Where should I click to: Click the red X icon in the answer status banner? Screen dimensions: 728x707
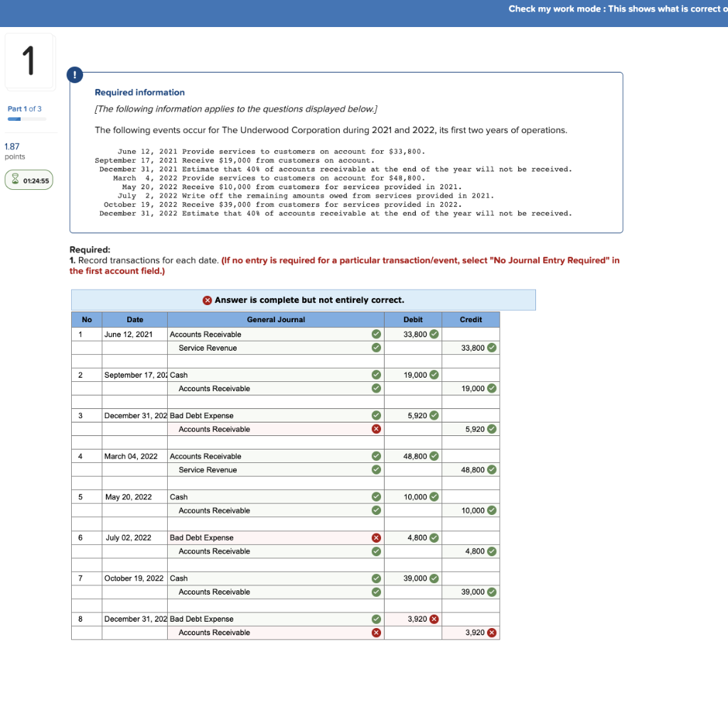pyautogui.click(x=207, y=299)
